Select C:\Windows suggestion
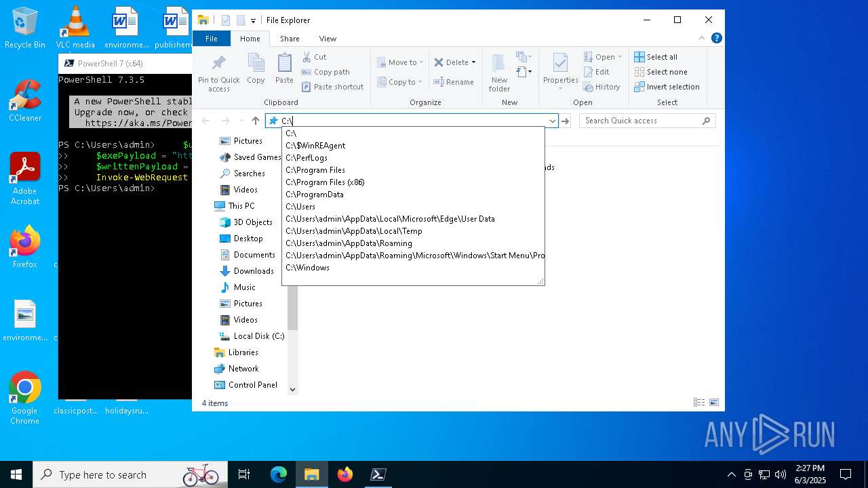 point(413,268)
